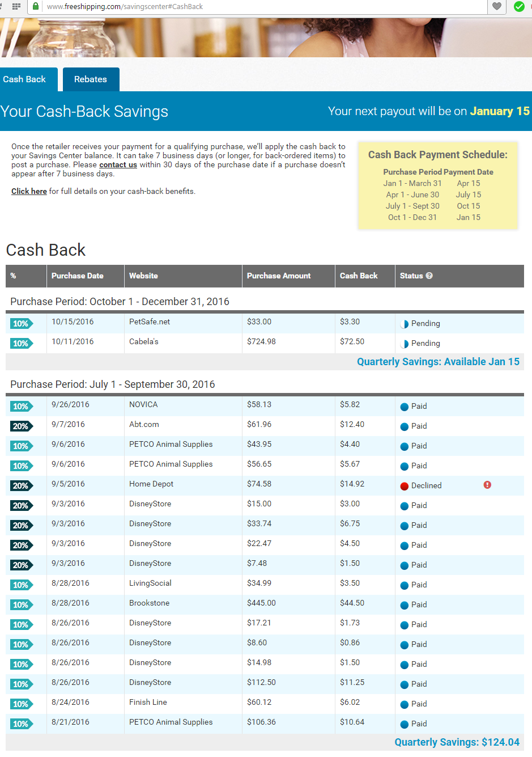The width and height of the screenshot is (532, 757).
Task: Click the $106.36 PETCO purchase amount
Action: click(x=261, y=722)
